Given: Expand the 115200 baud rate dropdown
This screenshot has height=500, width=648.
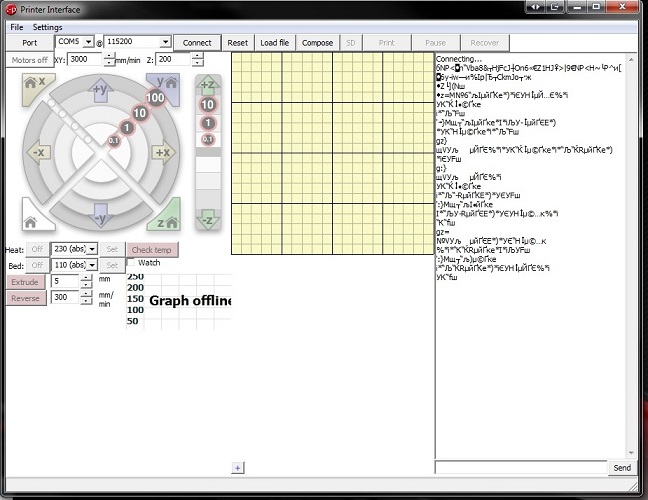Looking at the screenshot, I should pos(165,42).
